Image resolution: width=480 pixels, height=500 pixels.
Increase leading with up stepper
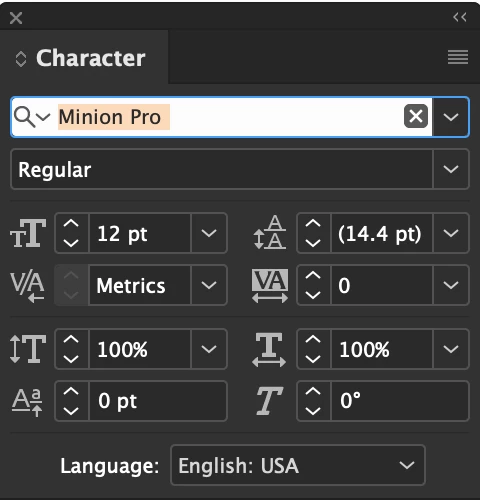point(313,223)
